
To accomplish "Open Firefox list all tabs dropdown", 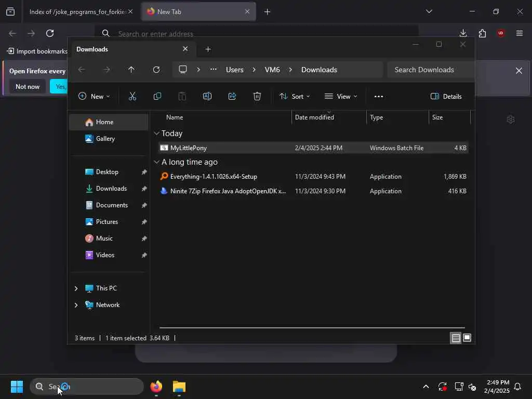I will 429,11.
